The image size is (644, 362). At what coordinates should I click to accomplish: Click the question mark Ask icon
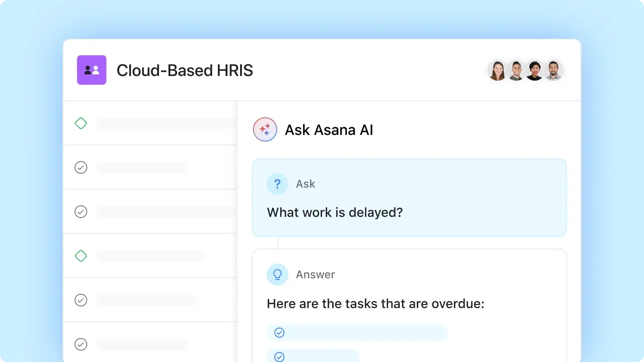[x=277, y=184]
